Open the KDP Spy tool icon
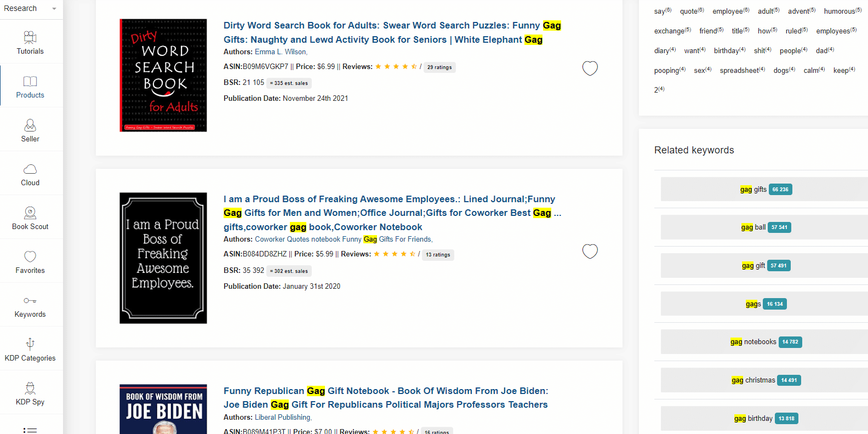This screenshot has height=434, width=868. click(x=30, y=388)
